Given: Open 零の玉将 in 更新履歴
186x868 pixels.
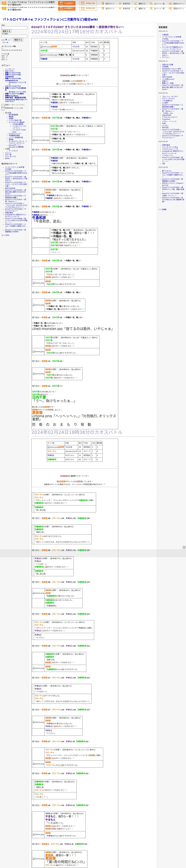Looking at the screenshot, I should 165,127.
